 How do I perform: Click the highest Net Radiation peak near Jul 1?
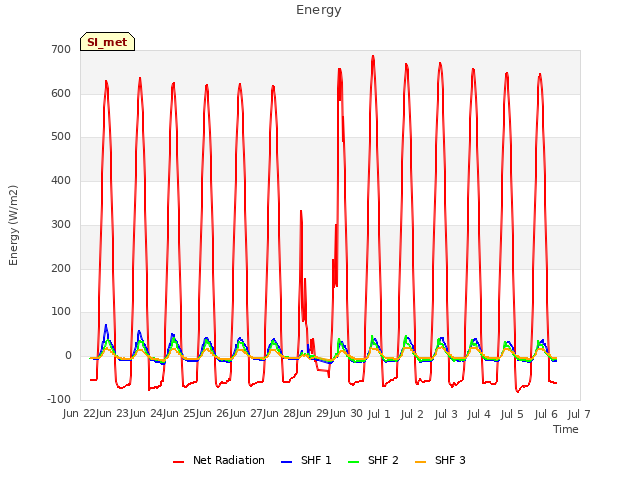pos(373,56)
